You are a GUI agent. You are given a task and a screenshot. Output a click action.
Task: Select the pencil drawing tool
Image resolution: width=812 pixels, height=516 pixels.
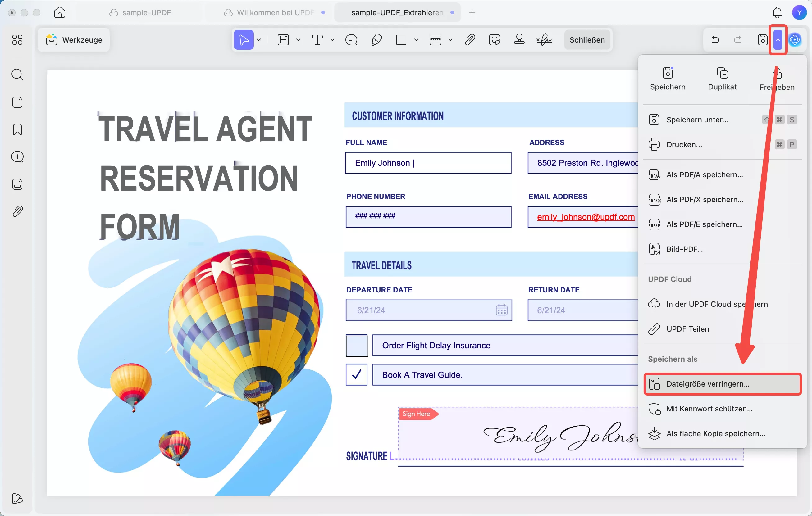376,40
